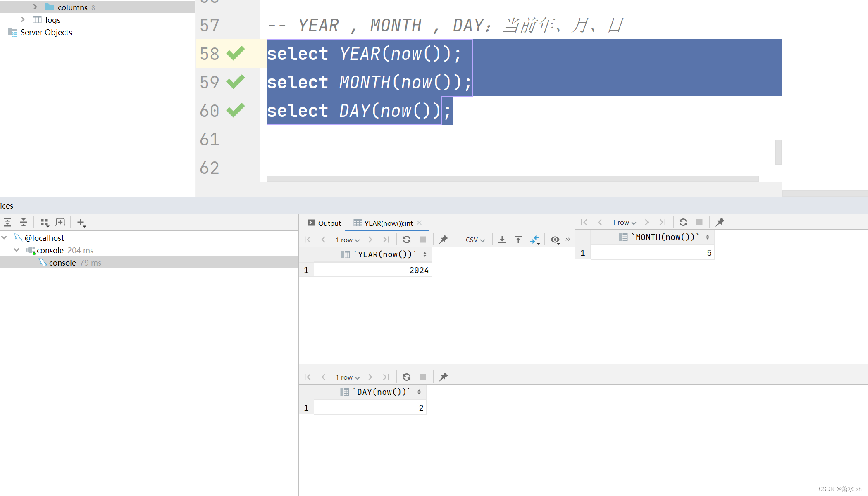Expand the columns folder node

tap(35, 7)
